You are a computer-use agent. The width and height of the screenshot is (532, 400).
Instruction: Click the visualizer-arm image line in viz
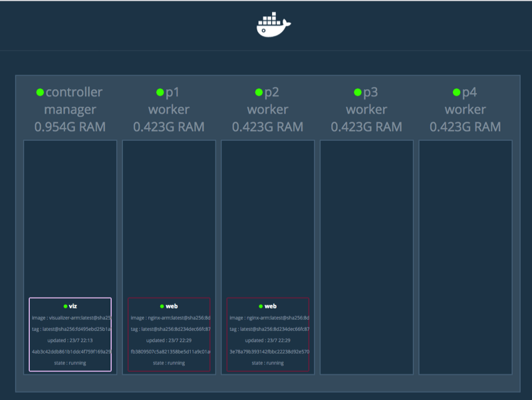(70, 318)
